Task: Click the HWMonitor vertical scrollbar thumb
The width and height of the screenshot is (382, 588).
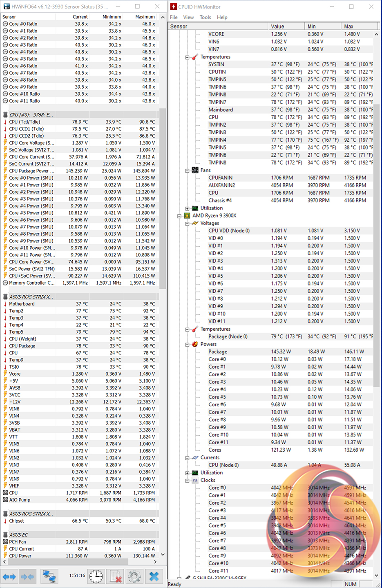Action: [x=376, y=245]
